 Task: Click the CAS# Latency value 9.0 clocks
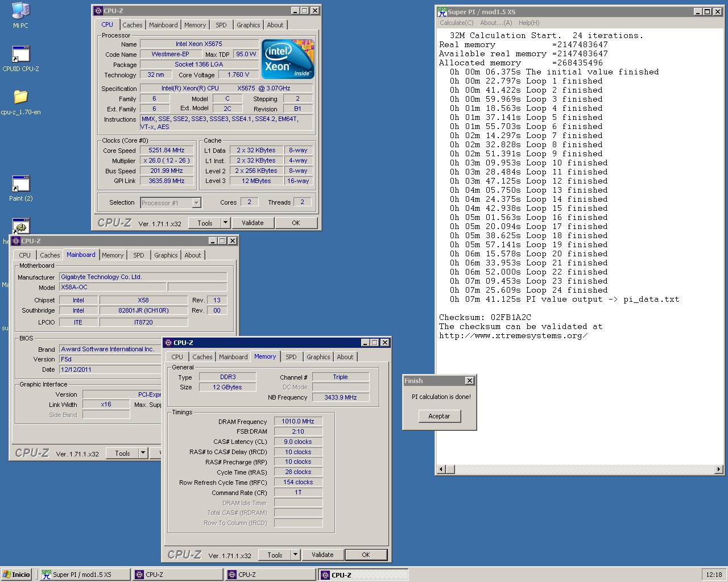[298, 442]
